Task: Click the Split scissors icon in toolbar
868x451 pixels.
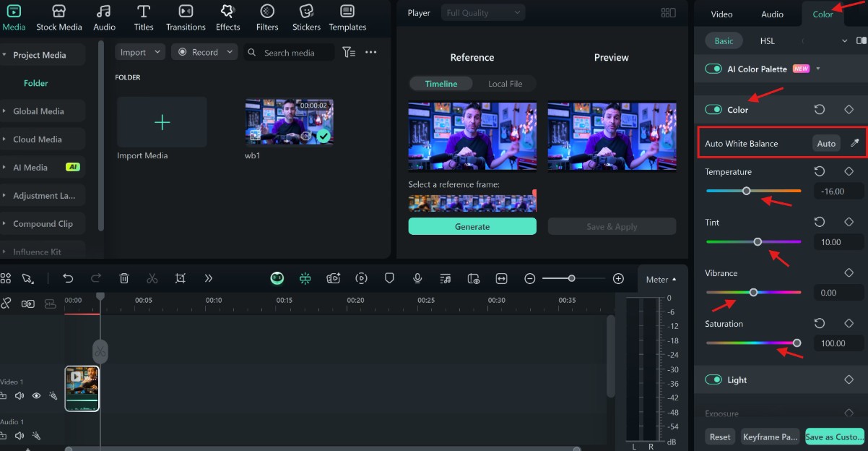Action: [152, 278]
